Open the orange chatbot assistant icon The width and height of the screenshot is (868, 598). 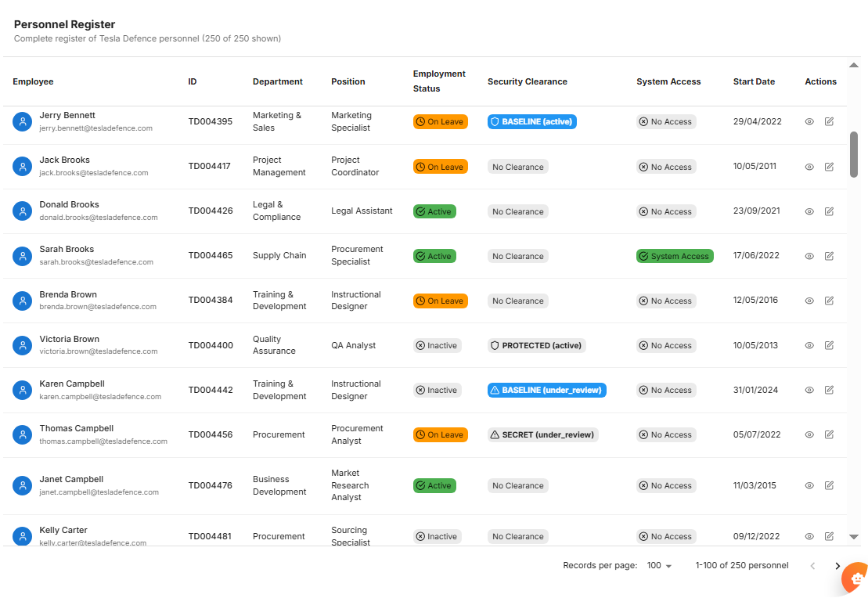click(x=855, y=578)
